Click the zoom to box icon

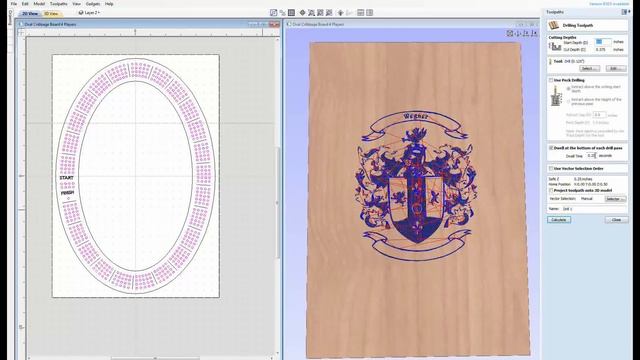(x=311, y=13)
